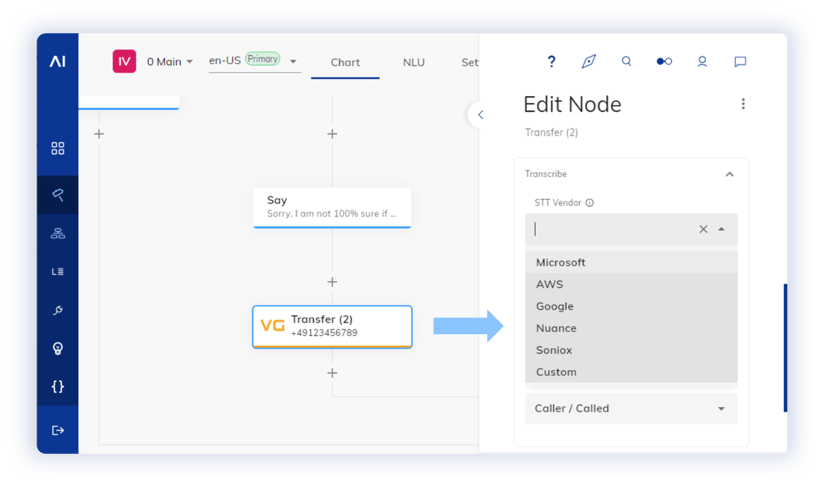This screenshot has width=826, height=487.
Task: Toggle the two-circle switch icon in header
Action: click(664, 62)
